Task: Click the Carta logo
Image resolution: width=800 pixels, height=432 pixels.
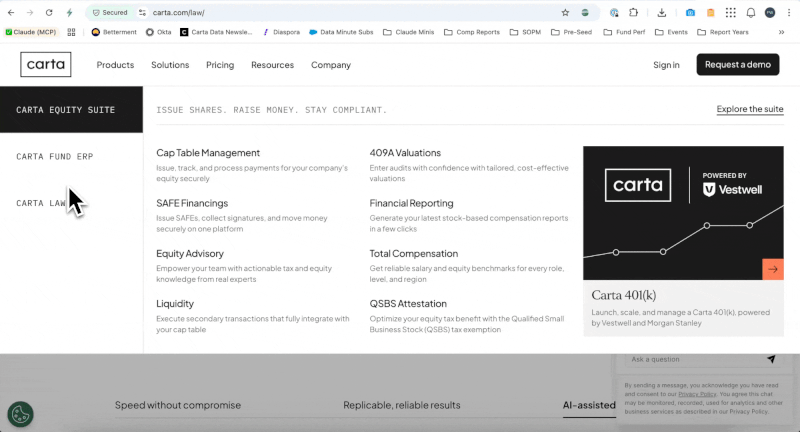Action: point(46,64)
